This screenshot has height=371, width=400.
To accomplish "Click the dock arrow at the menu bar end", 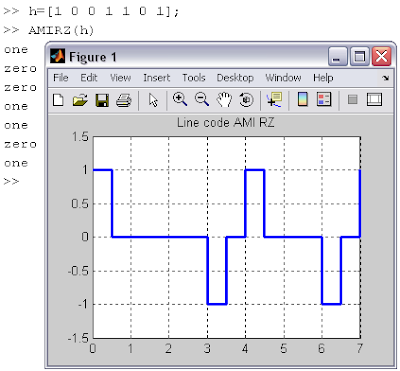I will 386,78.
